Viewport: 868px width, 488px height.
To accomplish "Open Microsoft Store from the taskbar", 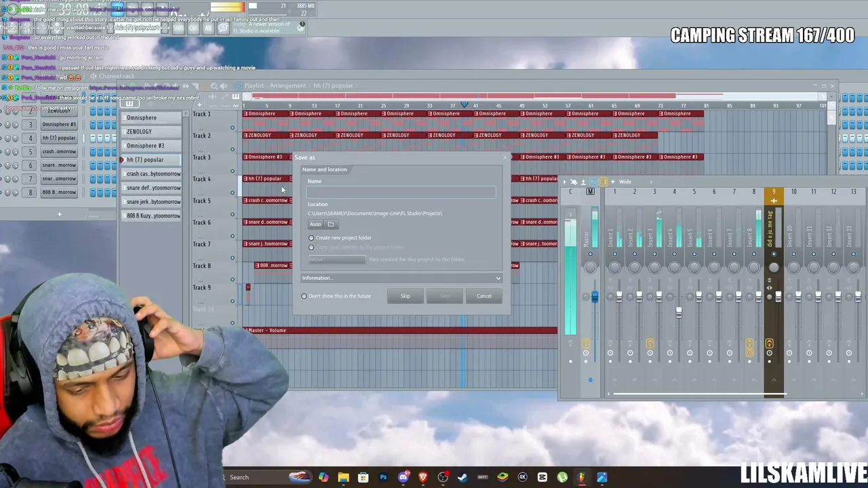I will 363,477.
